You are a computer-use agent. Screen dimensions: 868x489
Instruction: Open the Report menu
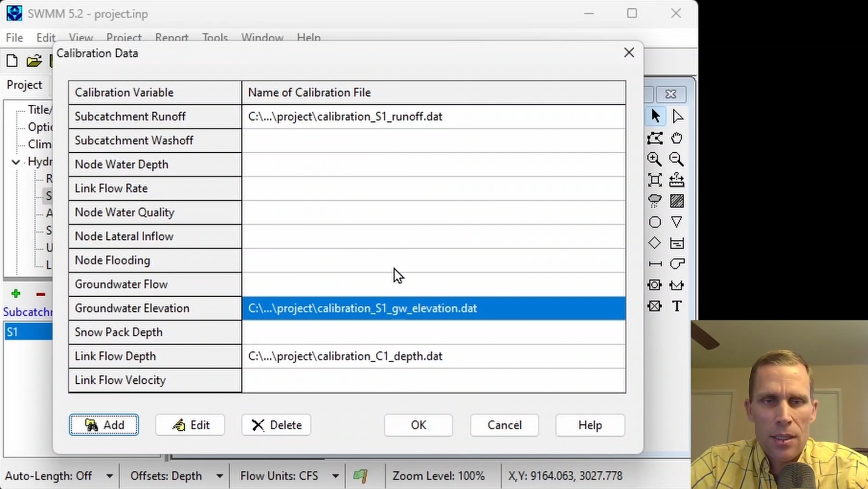pyautogui.click(x=172, y=38)
